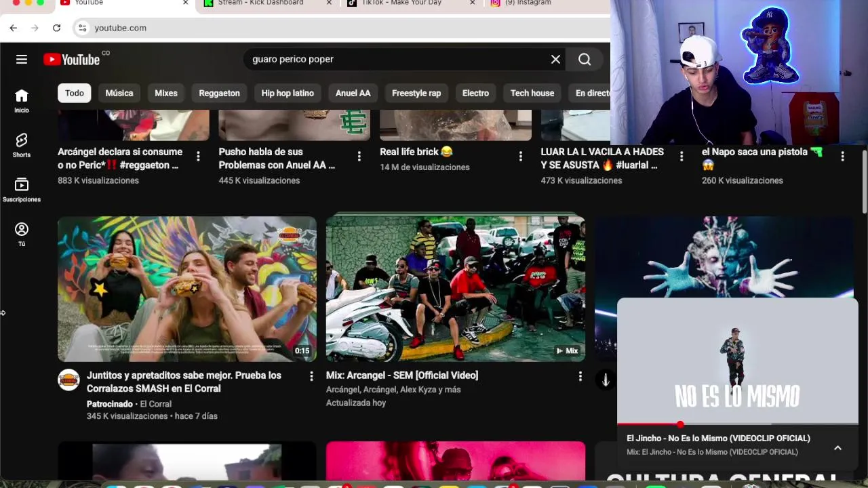Select the Reggaeton filter chip
This screenshot has height=488, width=868.
(220, 93)
